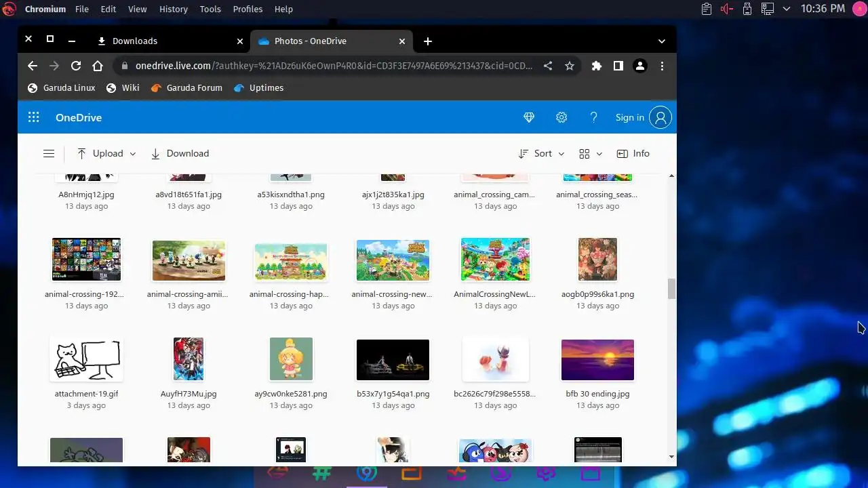Viewport: 868px width, 488px height.
Task: Open the Chromium profile icon
Action: 639,66
